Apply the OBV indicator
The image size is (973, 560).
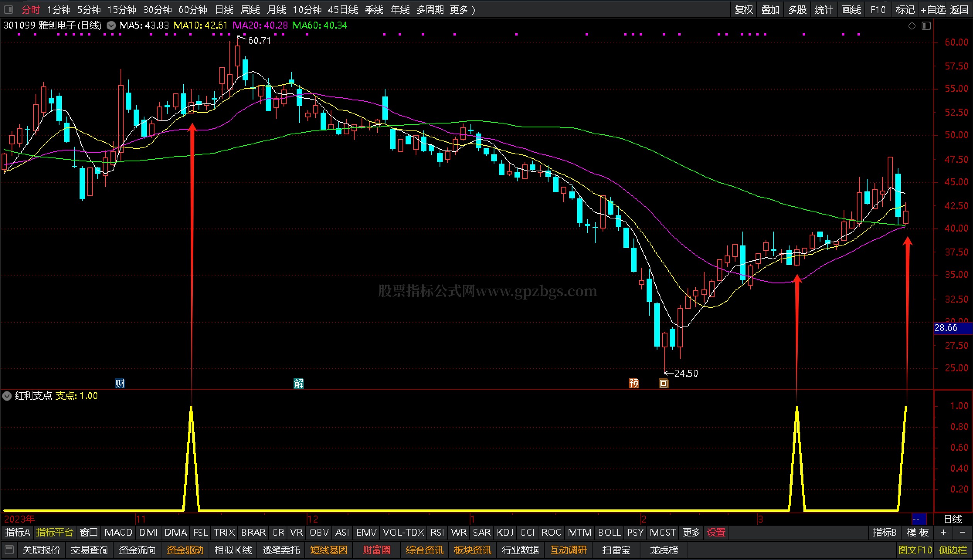[319, 533]
